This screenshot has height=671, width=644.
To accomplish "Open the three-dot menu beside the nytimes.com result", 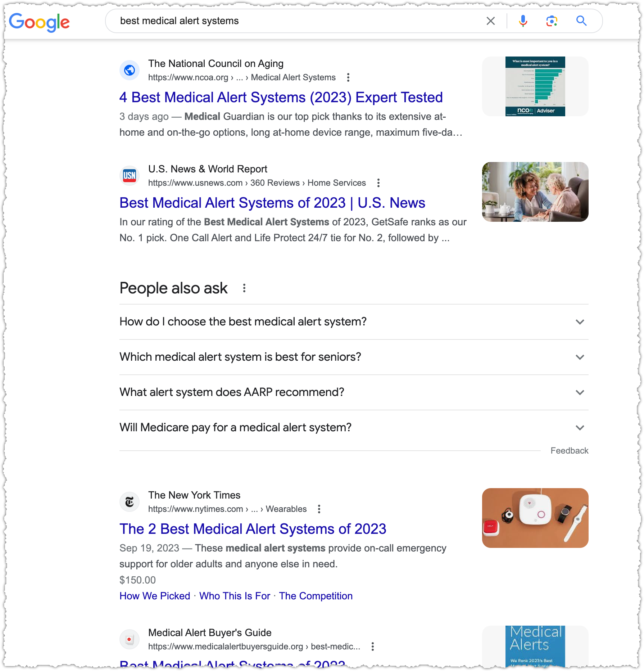I will pos(319,509).
